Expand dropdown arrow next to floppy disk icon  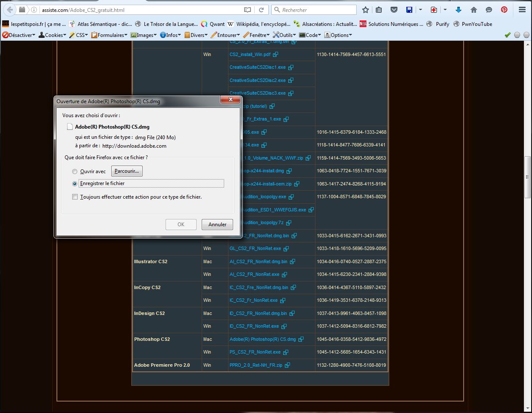coord(420,10)
